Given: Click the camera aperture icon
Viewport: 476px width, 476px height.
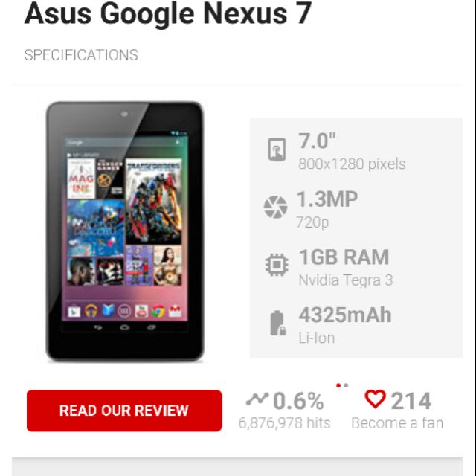Looking at the screenshot, I should (275, 207).
